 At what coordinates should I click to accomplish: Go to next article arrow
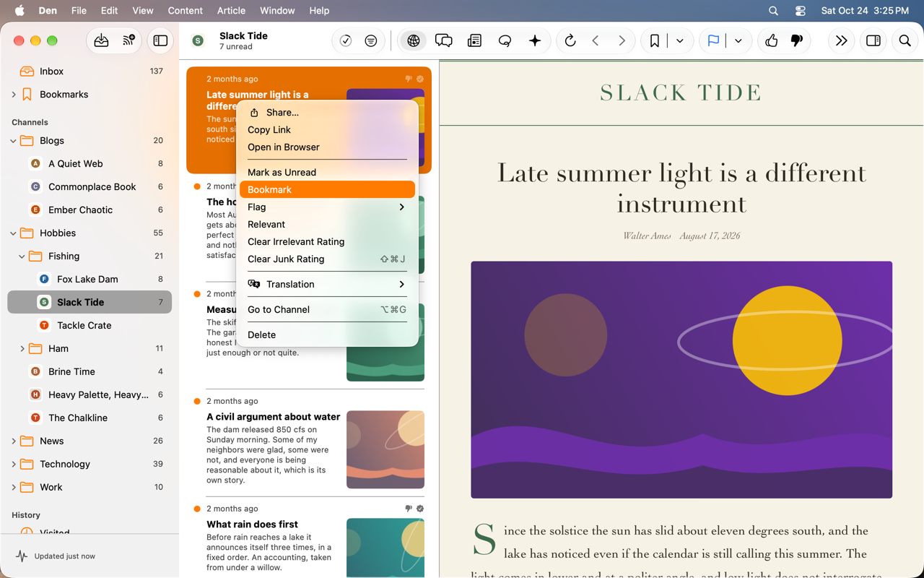[622, 41]
